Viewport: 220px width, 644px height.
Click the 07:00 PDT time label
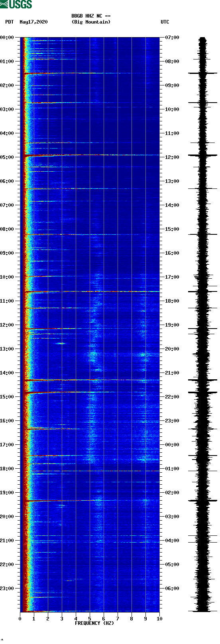click(x=7, y=205)
